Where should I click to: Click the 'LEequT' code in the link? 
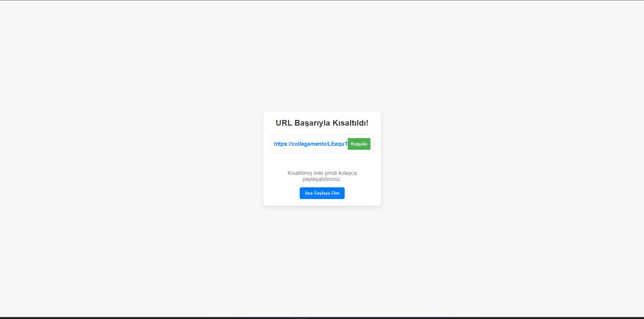pos(338,144)
